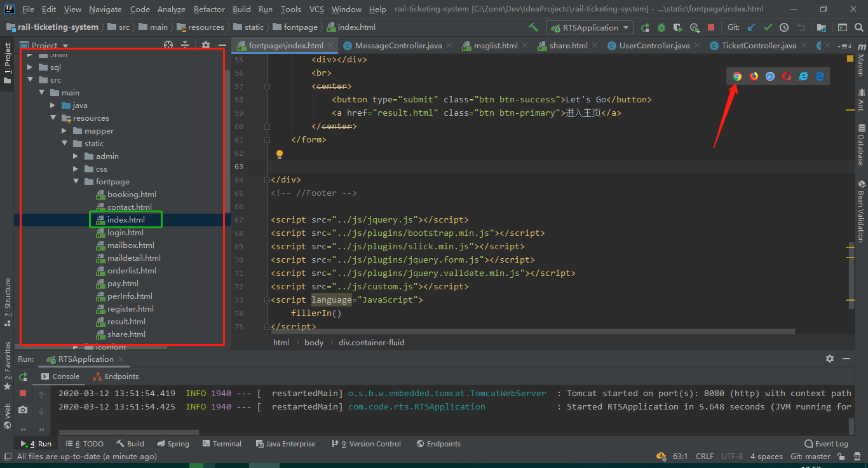The image size is (868, 468).
Task: Open the Analyze menu
Action: pyautogui.click(x=172, y=9)
